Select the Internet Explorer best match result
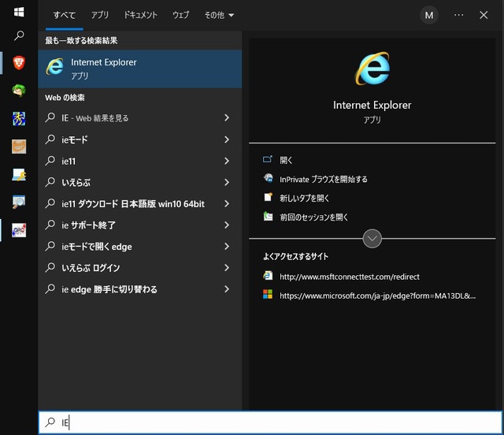This screenshot has width=504, height=435. click(140, 69)
